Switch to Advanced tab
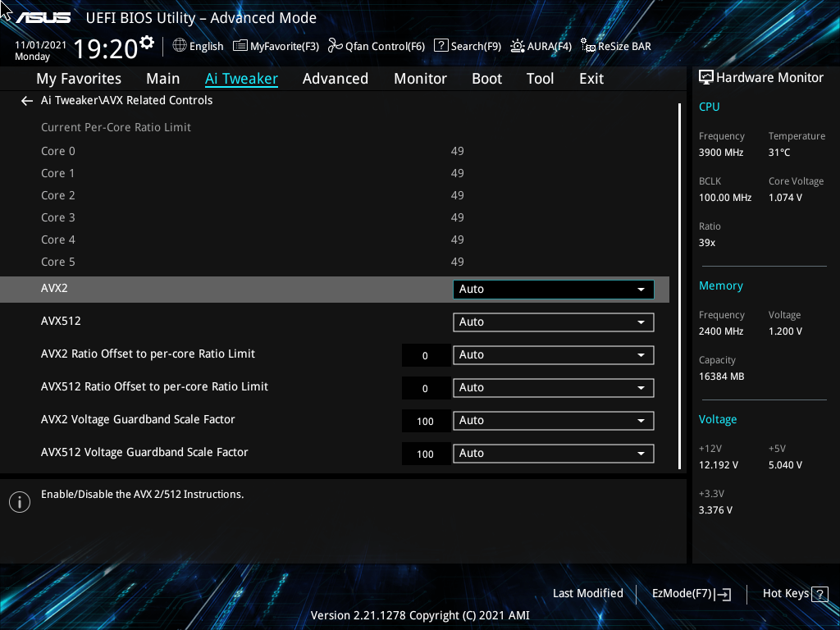The image size is (840, 630). [x=336, y=79]
